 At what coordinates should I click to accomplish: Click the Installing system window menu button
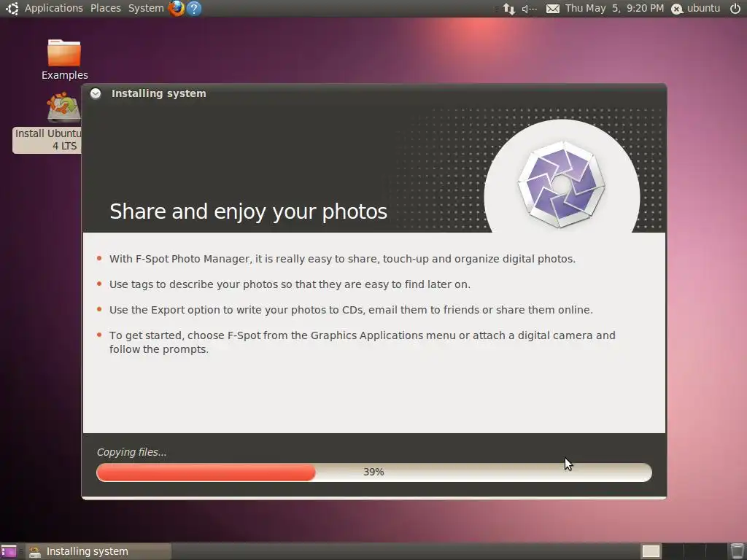pos(96,93)
